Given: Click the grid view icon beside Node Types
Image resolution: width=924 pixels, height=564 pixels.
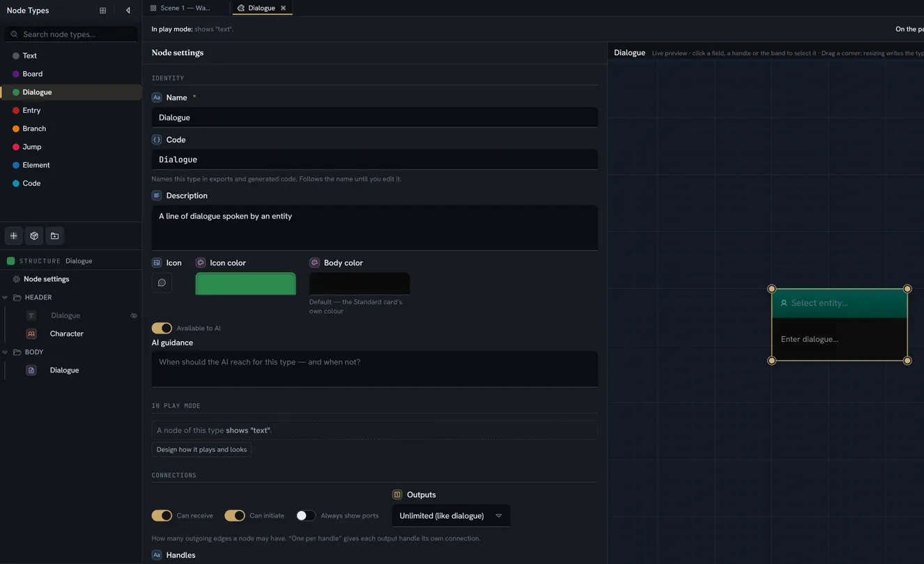Looking at the screenshot, I should click(103, 10).
